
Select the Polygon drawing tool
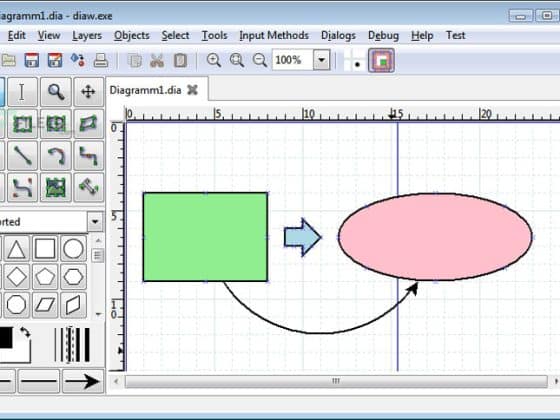[89, 124]
